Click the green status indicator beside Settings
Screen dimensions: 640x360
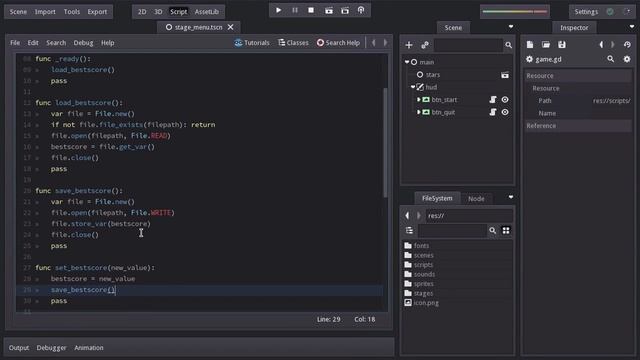click(x=610, y=11)
